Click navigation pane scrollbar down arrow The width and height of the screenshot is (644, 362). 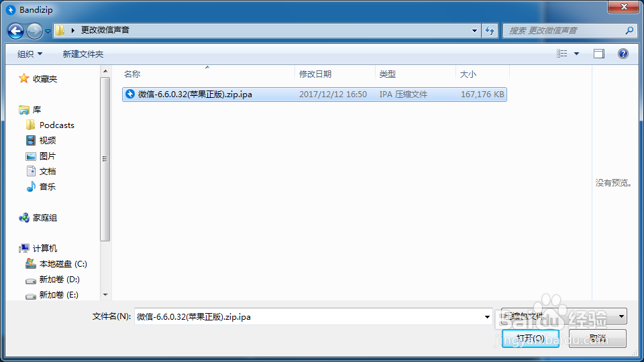click(105, 295)
